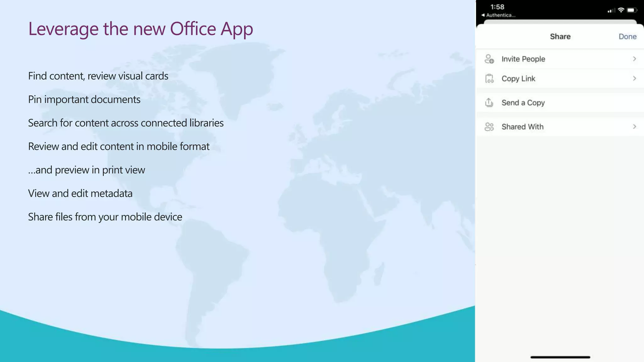The width and height of the screenshot is (644, 362).
Task: Click 'Share files from your mobile device'
Action: click(105, 217)
